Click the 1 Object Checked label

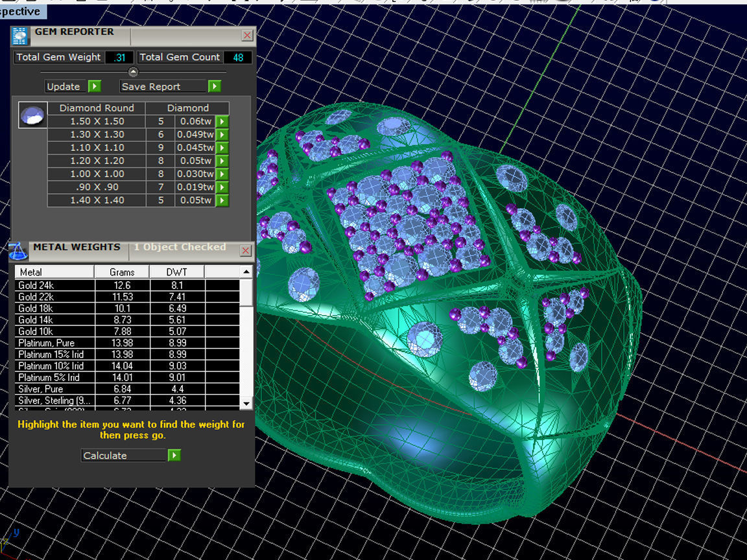180,247
